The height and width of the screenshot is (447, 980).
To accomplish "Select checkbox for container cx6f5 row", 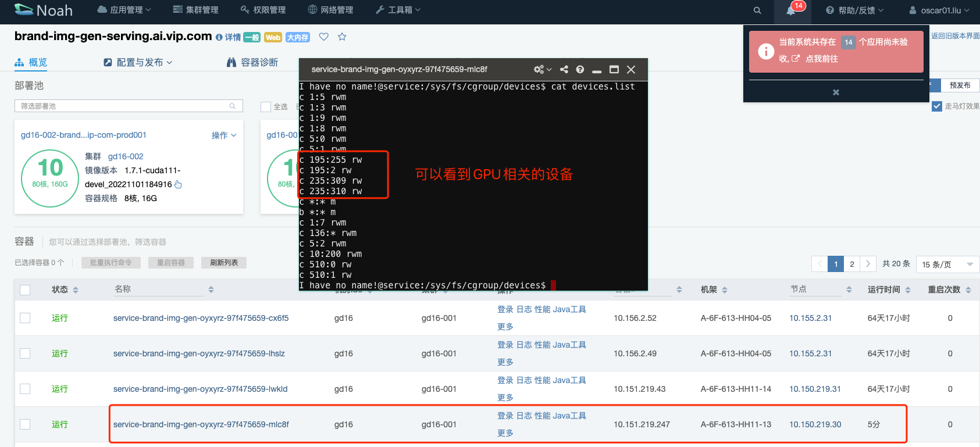I will coord(25,318).
